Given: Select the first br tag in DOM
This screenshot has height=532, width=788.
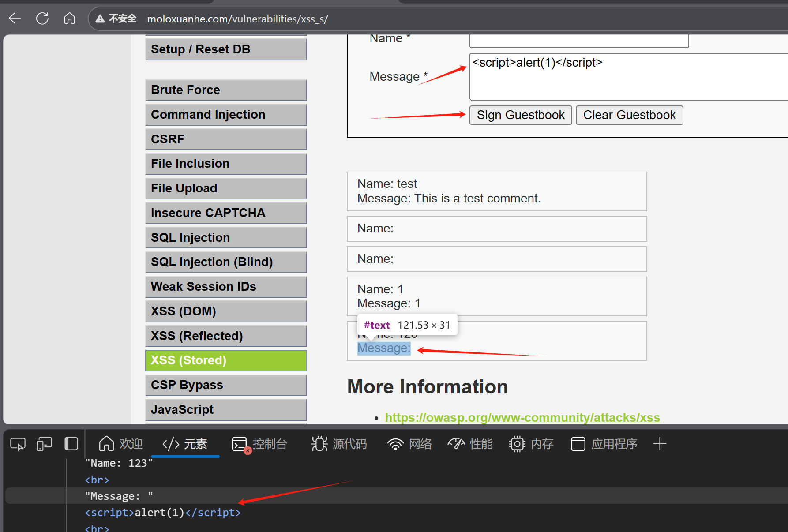Looking at the screenshot, I should coord(97,480).
